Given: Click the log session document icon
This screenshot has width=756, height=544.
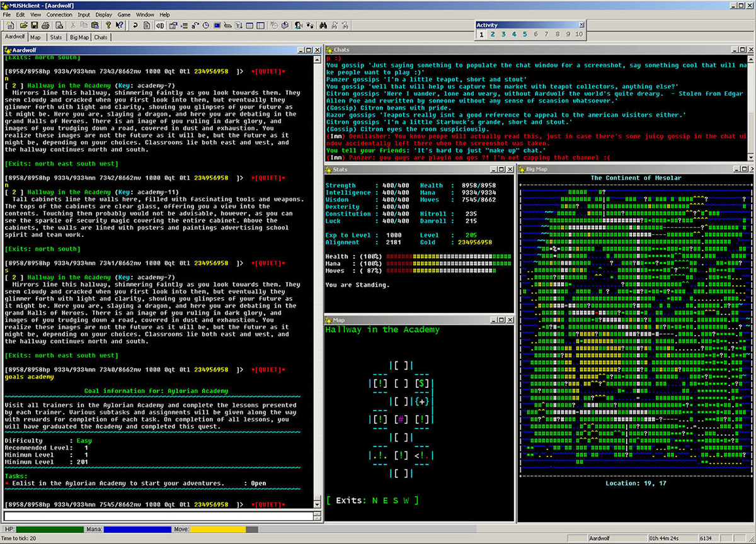Looking at the screenshot, I should point(147,25).
